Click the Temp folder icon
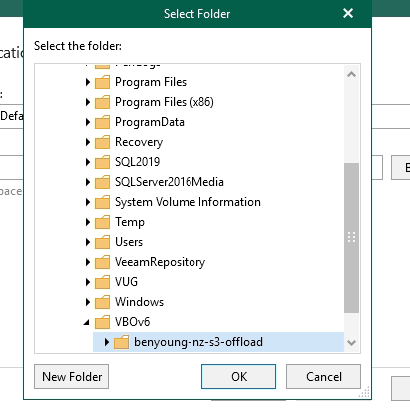The height and width of the screenshot is (408, 410). click(x=102, y=222)
